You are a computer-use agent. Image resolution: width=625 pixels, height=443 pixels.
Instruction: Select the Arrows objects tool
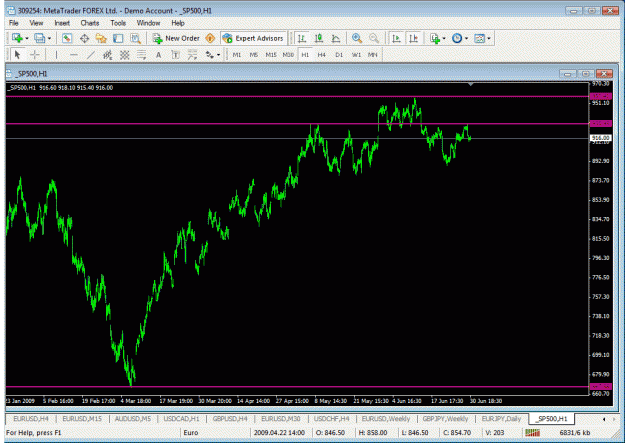[210, 55]
